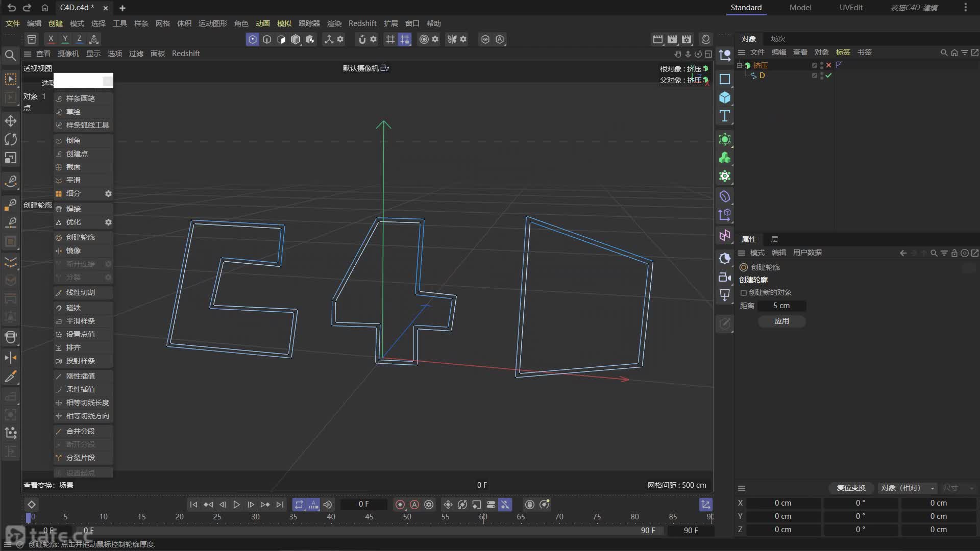Click the redo arrow

[28, 8]
